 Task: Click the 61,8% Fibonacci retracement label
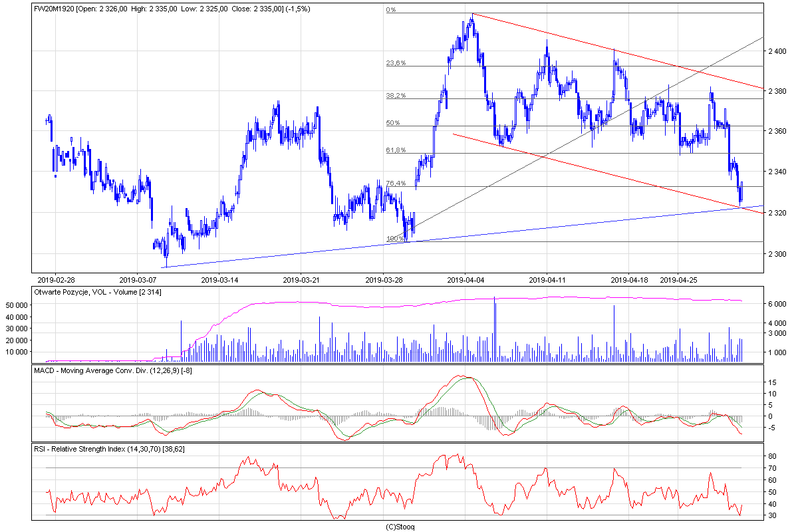(x=396, y=150)
